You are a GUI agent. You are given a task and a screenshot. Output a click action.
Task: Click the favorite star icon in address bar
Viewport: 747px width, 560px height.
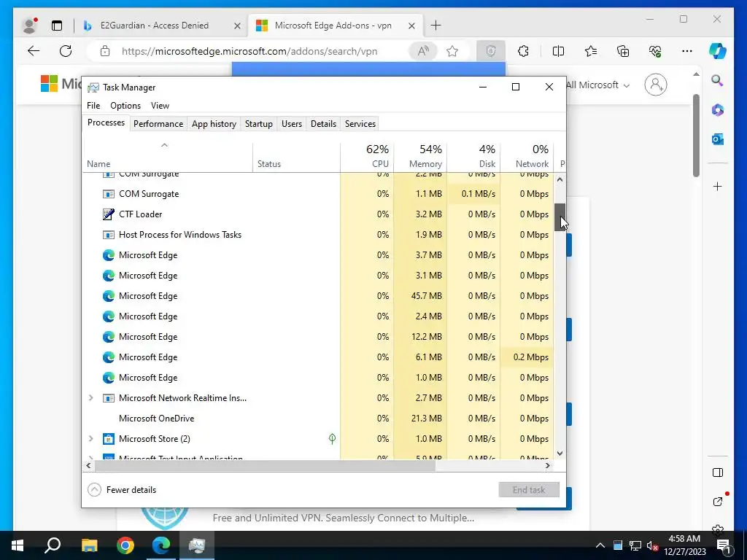452,51
